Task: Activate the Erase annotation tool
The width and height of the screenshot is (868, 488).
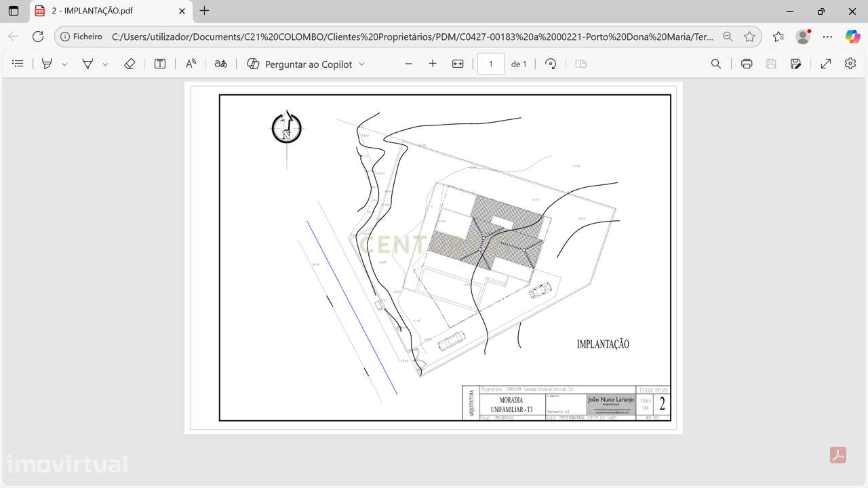Action: [130, 64]
